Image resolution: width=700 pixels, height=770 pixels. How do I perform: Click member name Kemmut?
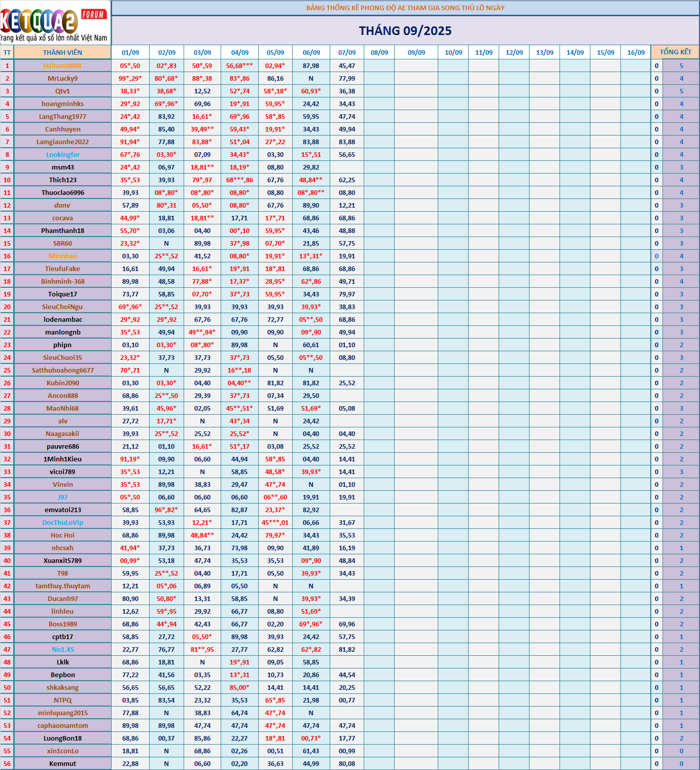(62, 763)
